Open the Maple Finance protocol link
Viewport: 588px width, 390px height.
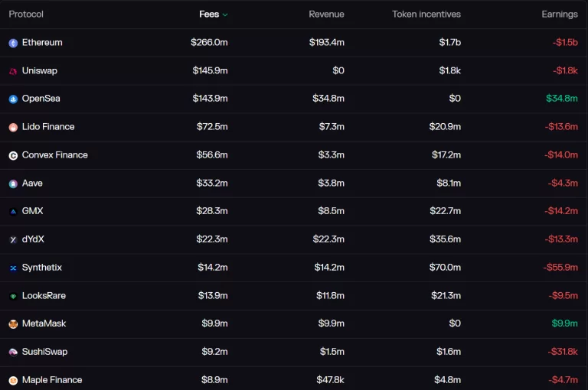click(x=52, y=380)
